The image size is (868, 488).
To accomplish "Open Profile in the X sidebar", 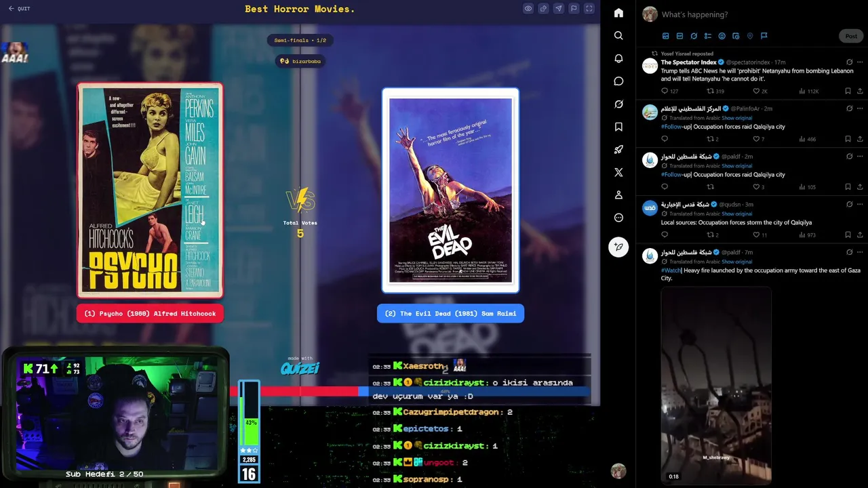I will click(618, 195).
